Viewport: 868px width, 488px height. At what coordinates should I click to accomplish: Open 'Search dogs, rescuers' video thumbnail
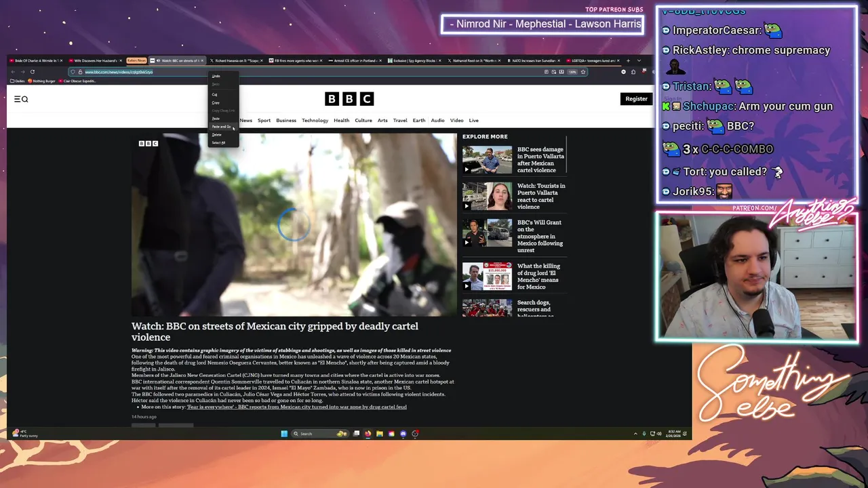tap(487, 308)
